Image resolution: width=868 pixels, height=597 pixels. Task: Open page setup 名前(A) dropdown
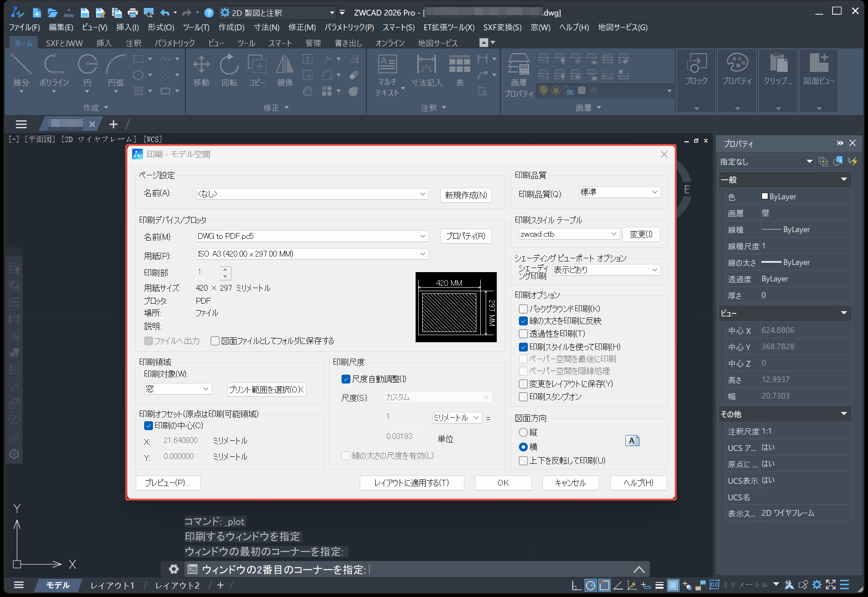coord(312,194)
